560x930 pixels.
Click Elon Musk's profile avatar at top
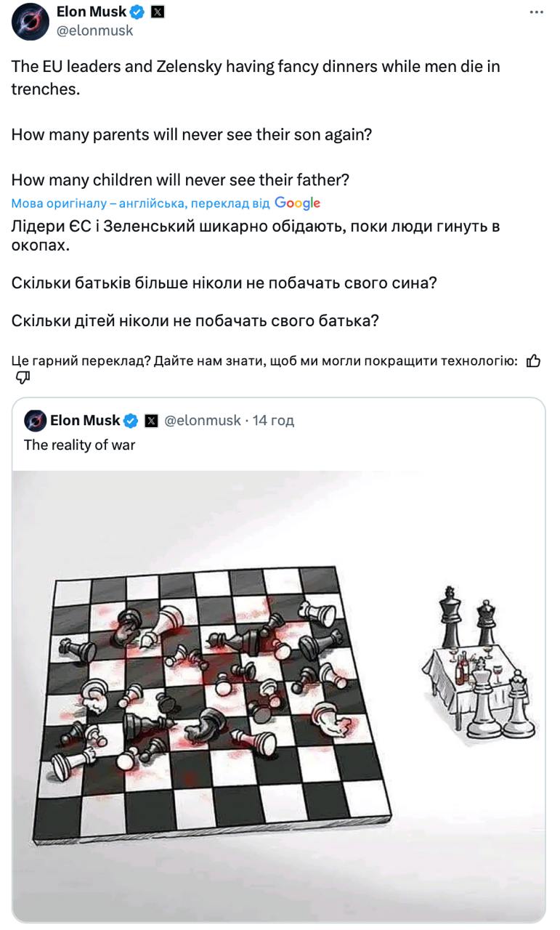(x=30, y=21)
